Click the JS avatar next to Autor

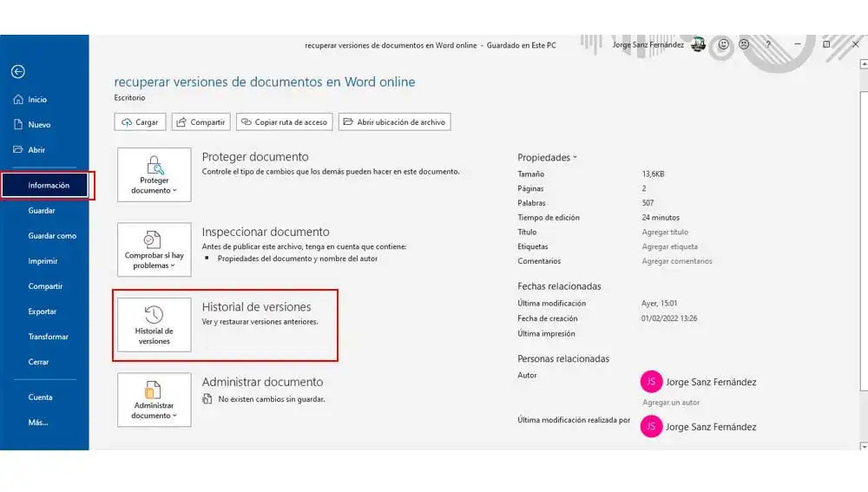(x=652, y=382)
